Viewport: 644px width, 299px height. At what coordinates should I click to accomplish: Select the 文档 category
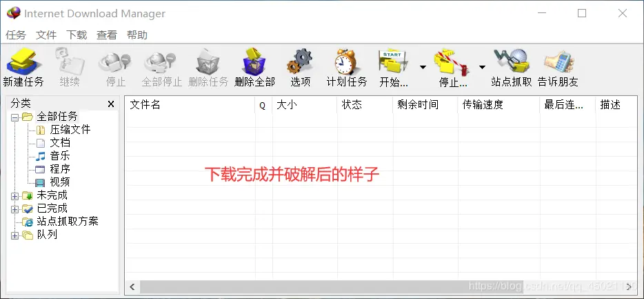(60, 143)
